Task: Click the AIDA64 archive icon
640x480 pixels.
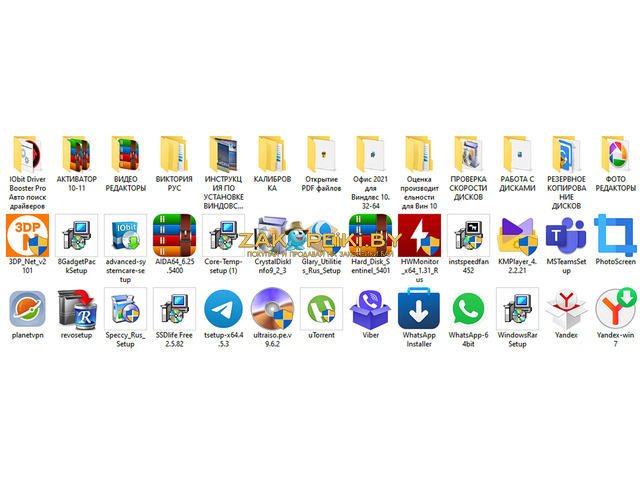Action: 174,235
